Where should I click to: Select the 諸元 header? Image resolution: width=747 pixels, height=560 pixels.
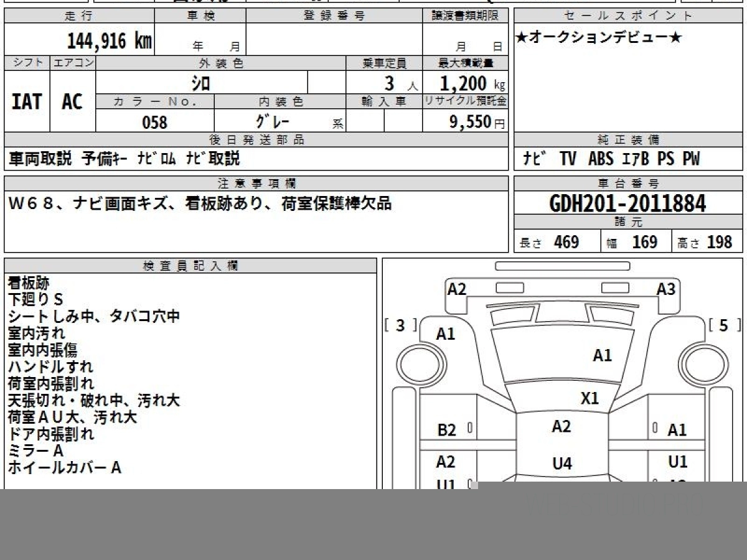click(629, 222)
